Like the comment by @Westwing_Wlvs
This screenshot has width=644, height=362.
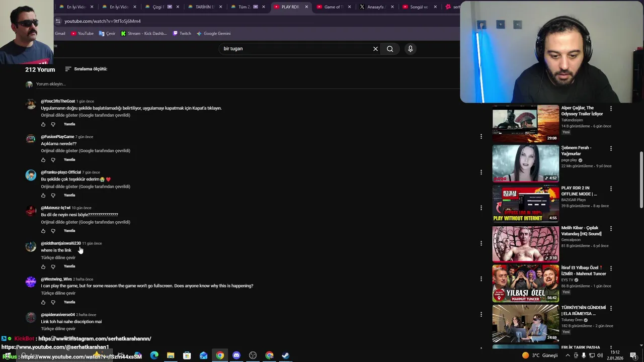coord(43,302)
